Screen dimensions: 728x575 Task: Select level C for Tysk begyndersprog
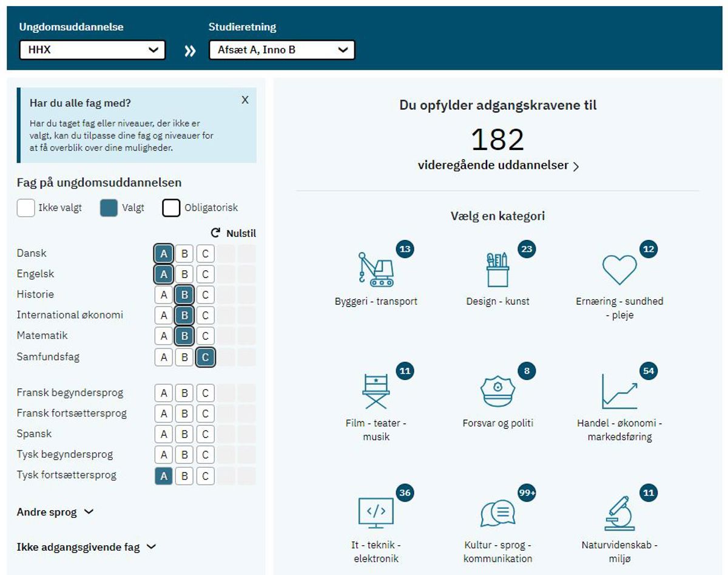click(x=205, y=455)
